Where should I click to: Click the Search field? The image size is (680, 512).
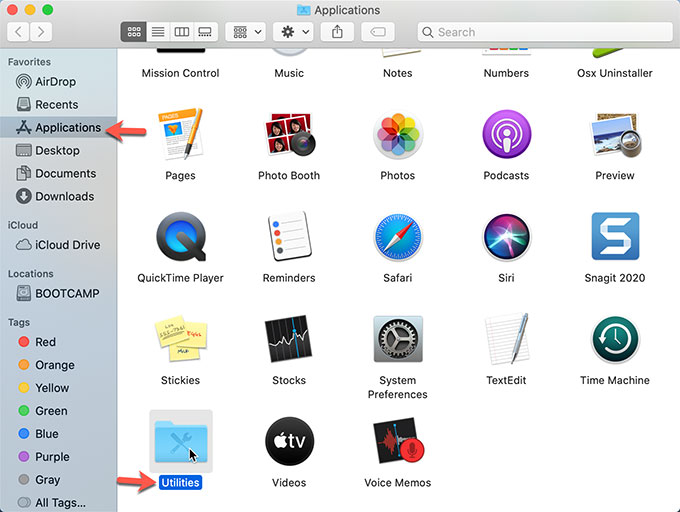pos(545,32)
